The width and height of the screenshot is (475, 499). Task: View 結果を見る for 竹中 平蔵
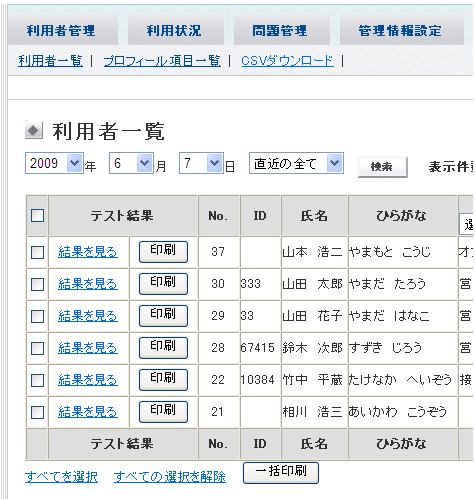(x=88, y=380)
